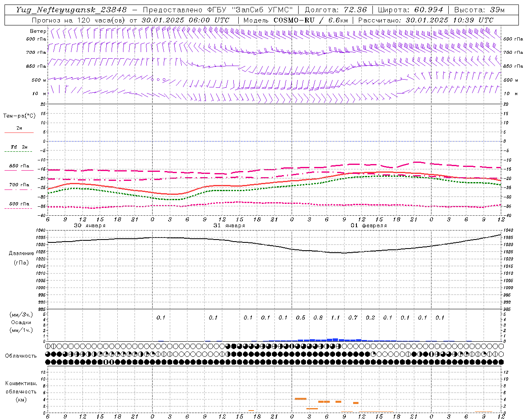Click the Давление pressure panel label
This screenshot has width=525, height=420.
(21, 253)
